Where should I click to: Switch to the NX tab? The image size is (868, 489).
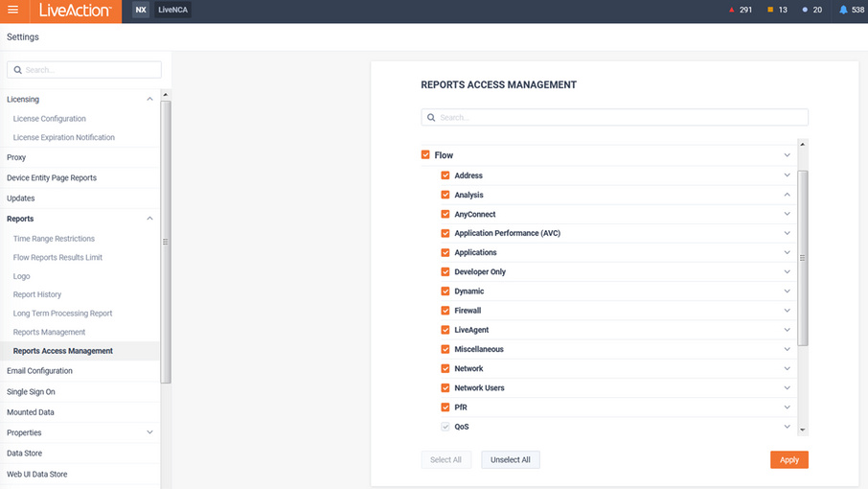(x=141, y=10)
